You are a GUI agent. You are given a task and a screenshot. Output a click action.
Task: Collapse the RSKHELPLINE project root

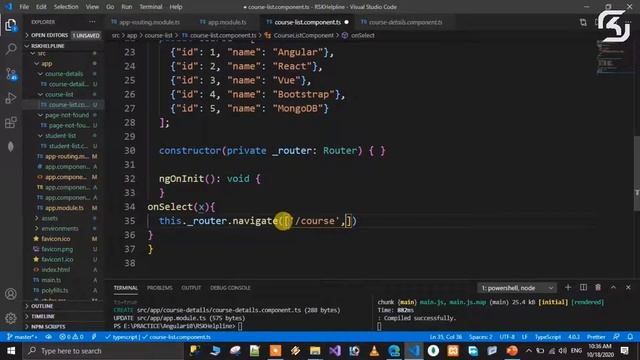[63, 46]
